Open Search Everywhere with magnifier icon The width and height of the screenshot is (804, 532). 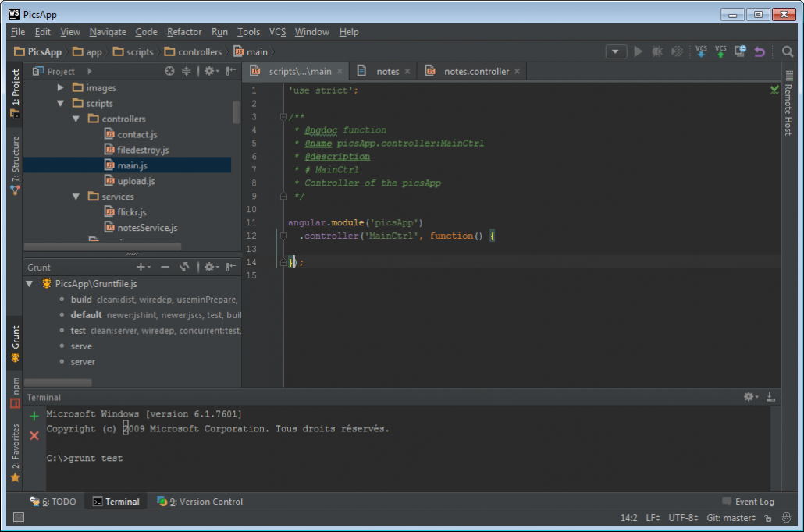pyautogui.click(x=788, y=51)
